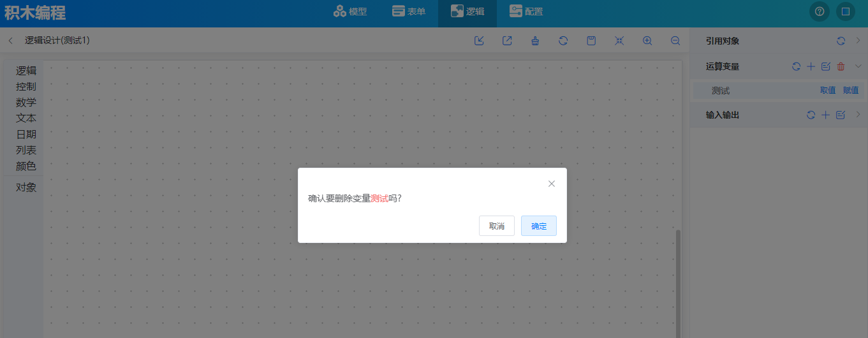The height and width of the screenshot is (338, 868).
Task: Click the zoom out magnifier icon
Action: [675, 41]
